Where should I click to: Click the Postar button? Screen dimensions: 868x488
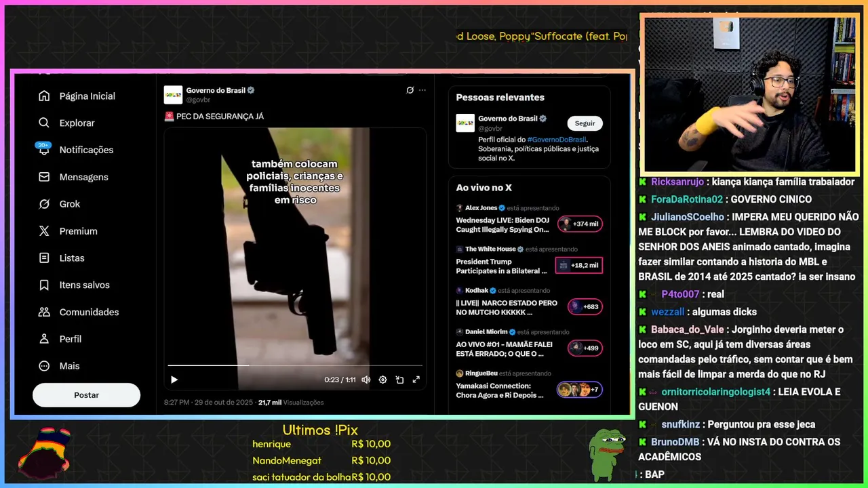click(86, 395)
